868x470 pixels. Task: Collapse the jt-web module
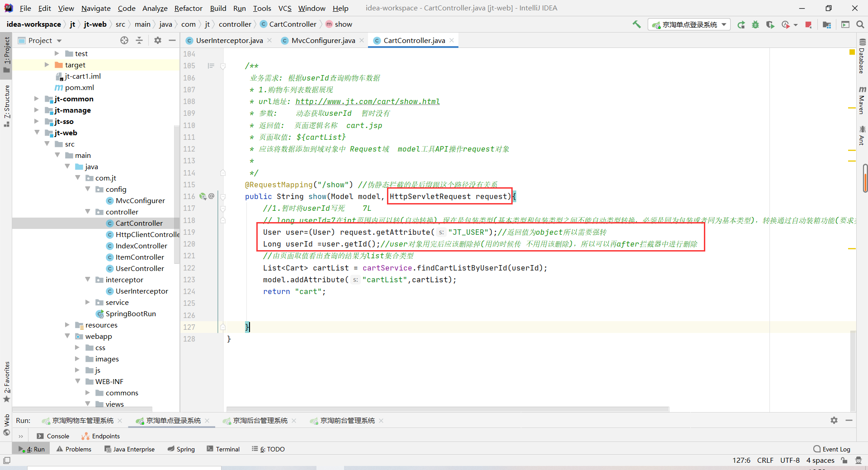click(x=37, y=133)
